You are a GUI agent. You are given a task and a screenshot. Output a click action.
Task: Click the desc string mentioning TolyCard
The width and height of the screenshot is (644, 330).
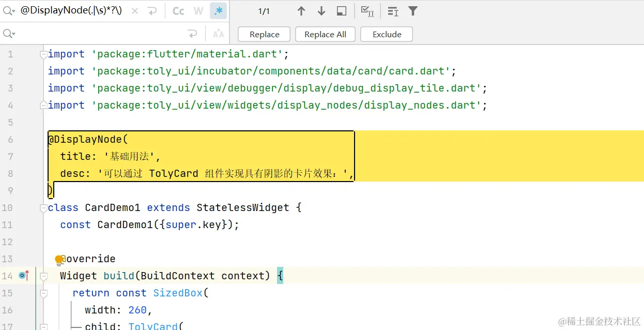pyautogui.click(x=222, y=174)
